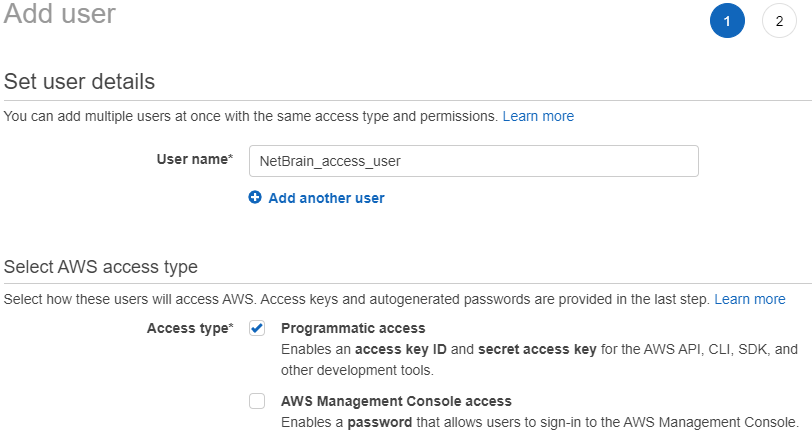The height and width of the screenshot is (446, 812).
Task: Click the "Add another user" link text
Action: click(x=326, y=198)
